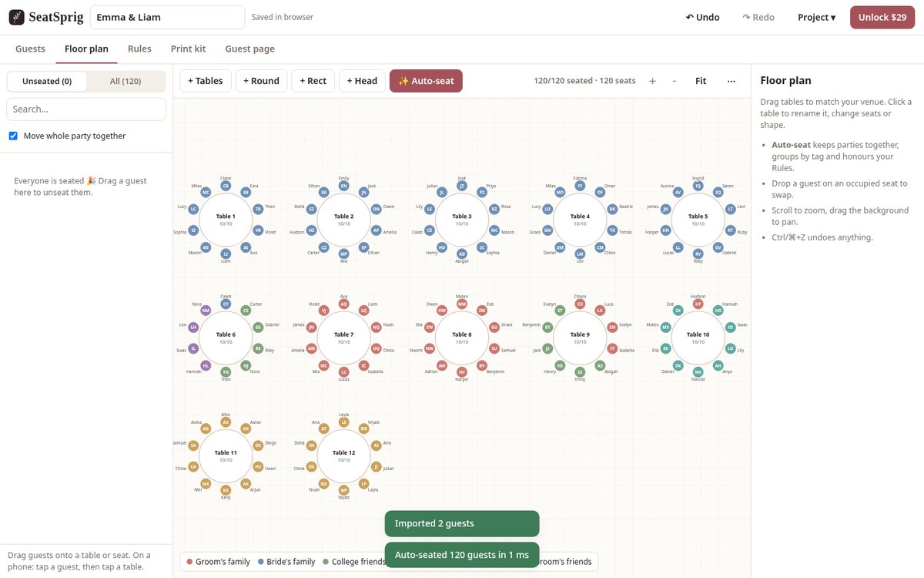Focus the guest Search field
This screenshot has height=578, width=924.
point(86,109)
